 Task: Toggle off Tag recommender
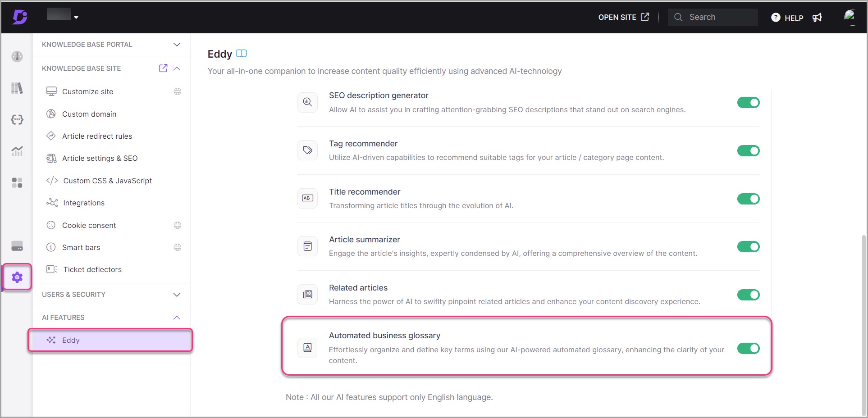(x=748, y=150)
